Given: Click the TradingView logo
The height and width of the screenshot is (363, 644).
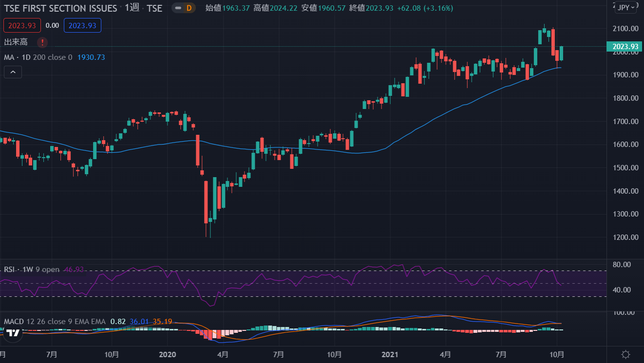Looking at the screenshot, I should click(13, 333).
